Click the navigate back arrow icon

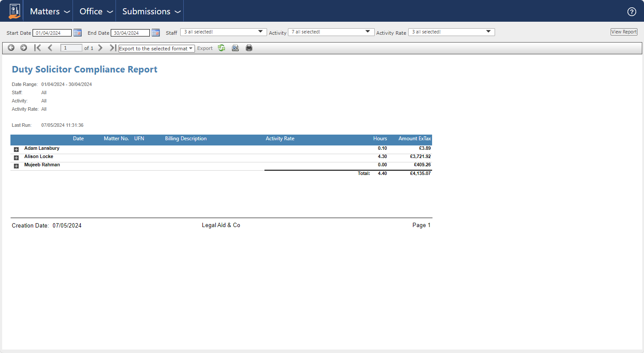point(11,48)
